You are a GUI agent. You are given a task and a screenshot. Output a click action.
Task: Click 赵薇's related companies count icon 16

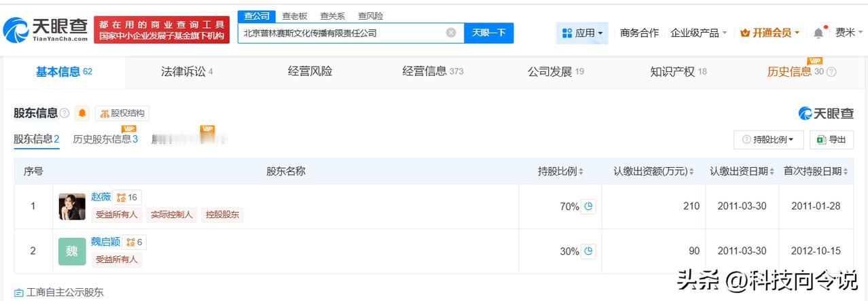tap(127, 197)
